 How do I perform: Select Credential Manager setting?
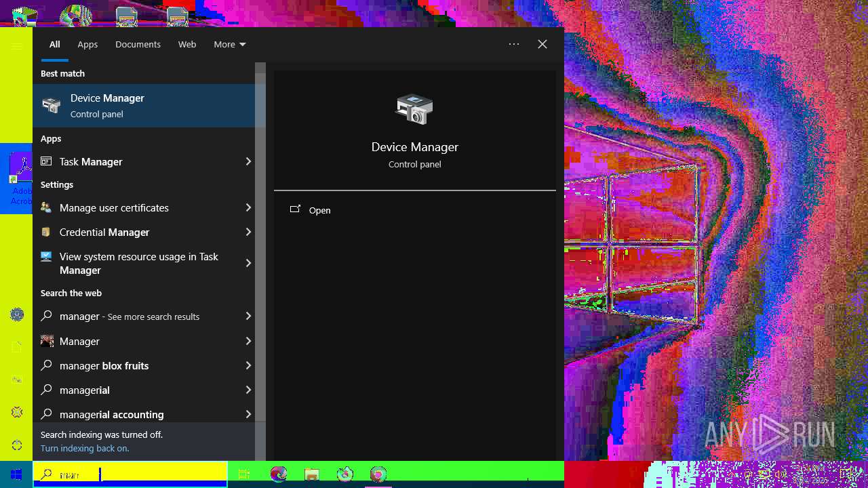click(144, 232)
